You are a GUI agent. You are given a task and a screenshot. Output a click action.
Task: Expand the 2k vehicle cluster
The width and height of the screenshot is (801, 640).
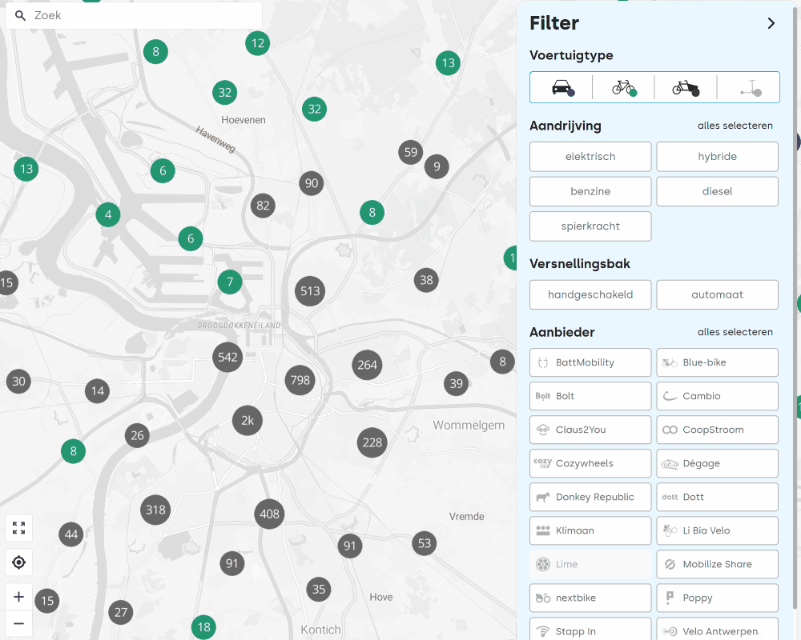248,421
